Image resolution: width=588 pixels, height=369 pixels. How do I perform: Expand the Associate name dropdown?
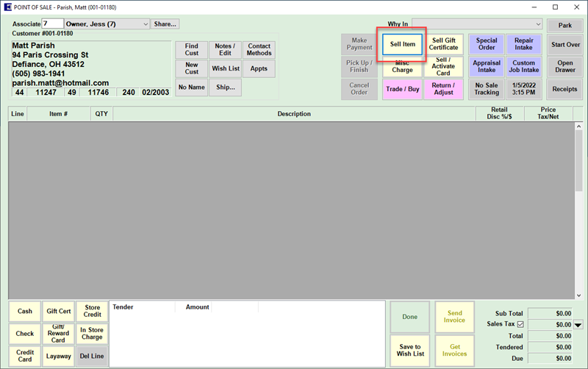click(x=144, y=24)
